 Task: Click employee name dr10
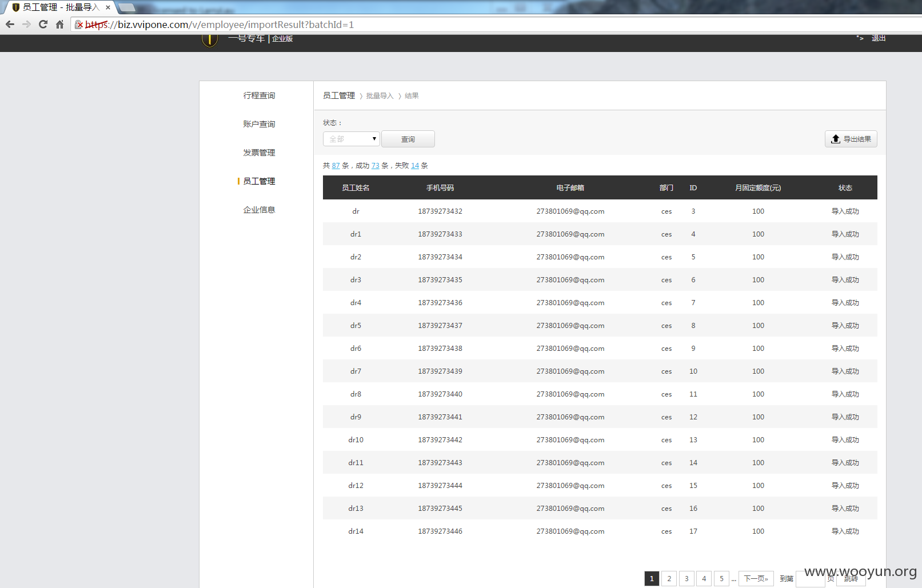click(356, 439)
